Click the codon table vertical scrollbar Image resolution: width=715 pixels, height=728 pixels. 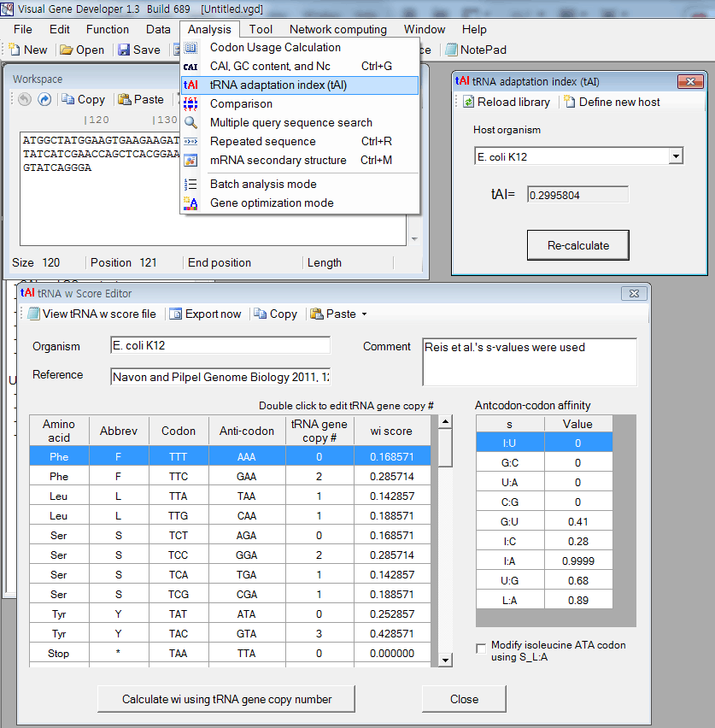tap(445, 555)
